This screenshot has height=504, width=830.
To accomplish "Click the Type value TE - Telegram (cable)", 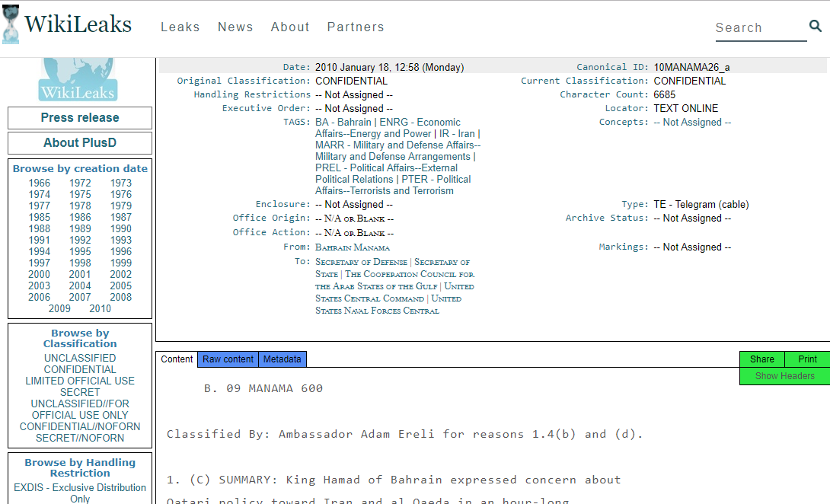I will click(701, 204).
